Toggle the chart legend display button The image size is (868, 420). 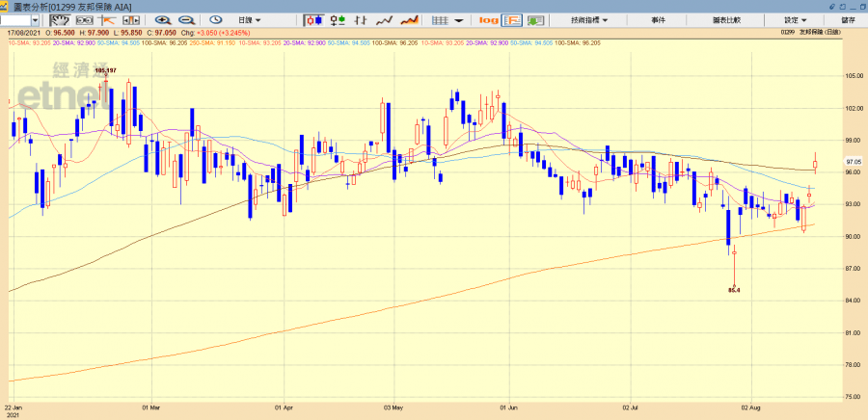click(512, 19)
